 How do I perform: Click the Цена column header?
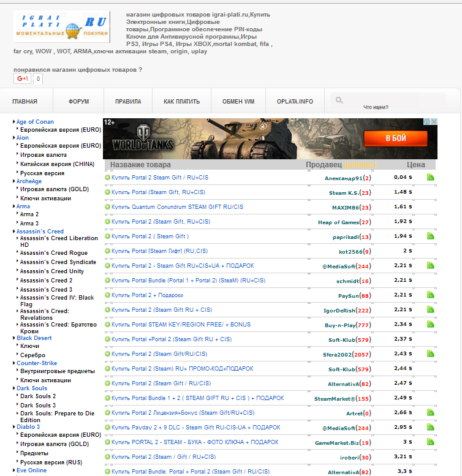(x=415, y=165)
